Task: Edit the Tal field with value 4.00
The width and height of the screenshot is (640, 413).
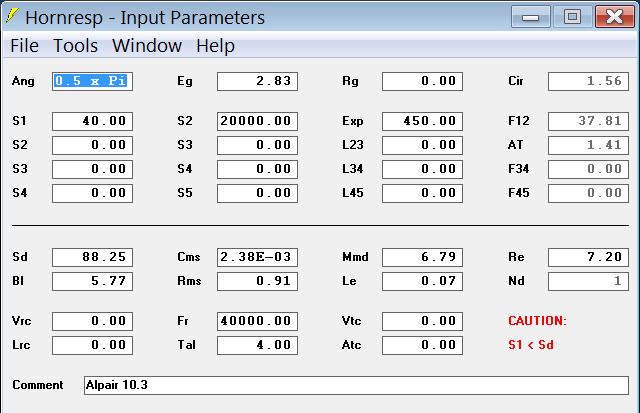Action: click(257, 345)
